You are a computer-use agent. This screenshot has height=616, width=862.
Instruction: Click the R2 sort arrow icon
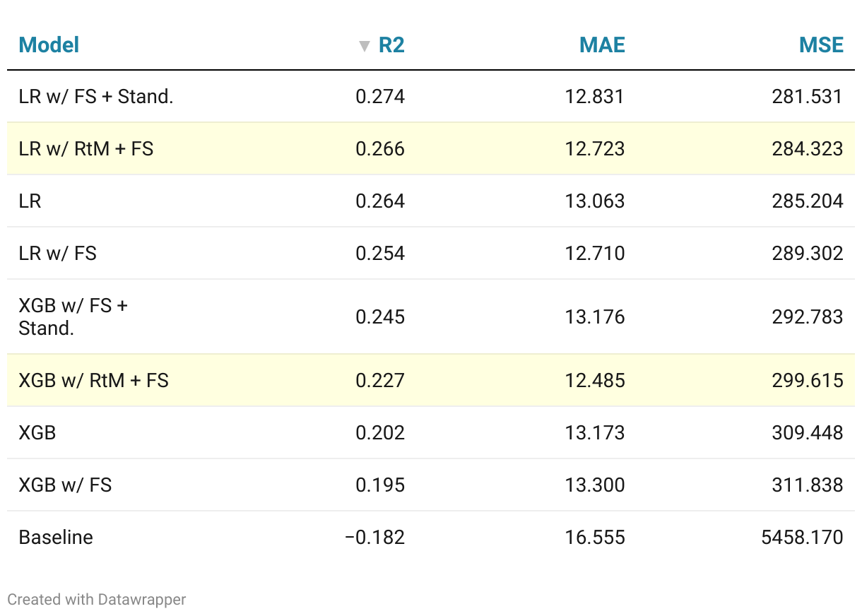(365, 47)
